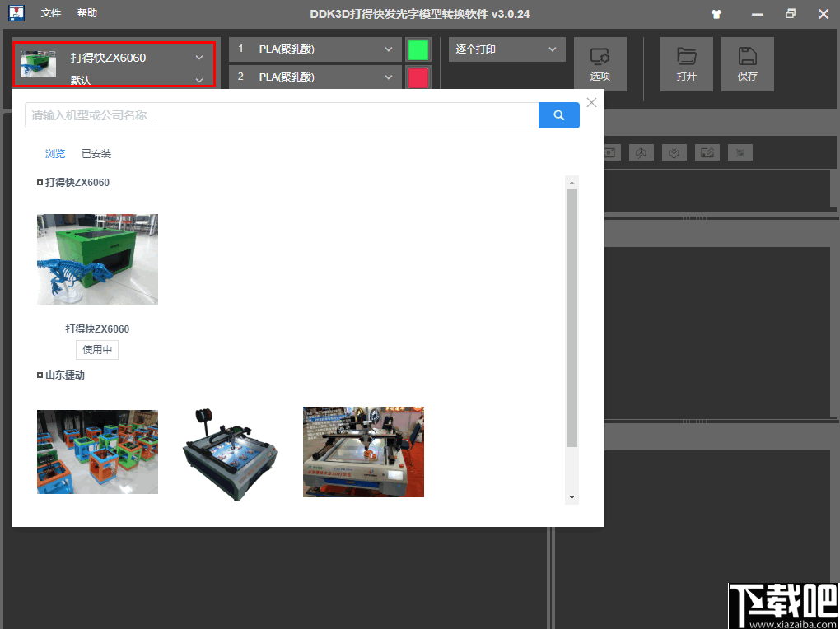Switch to the 浏览 (browse) tab
This screenshot has width=840, height=629.
coord(54,153)
